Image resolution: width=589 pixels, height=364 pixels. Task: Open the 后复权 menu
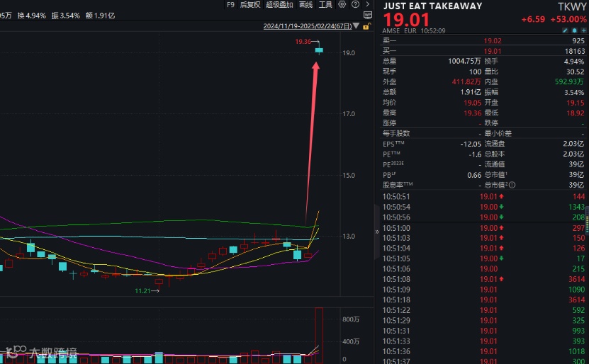pyautogui.click(x=250, y=4)
